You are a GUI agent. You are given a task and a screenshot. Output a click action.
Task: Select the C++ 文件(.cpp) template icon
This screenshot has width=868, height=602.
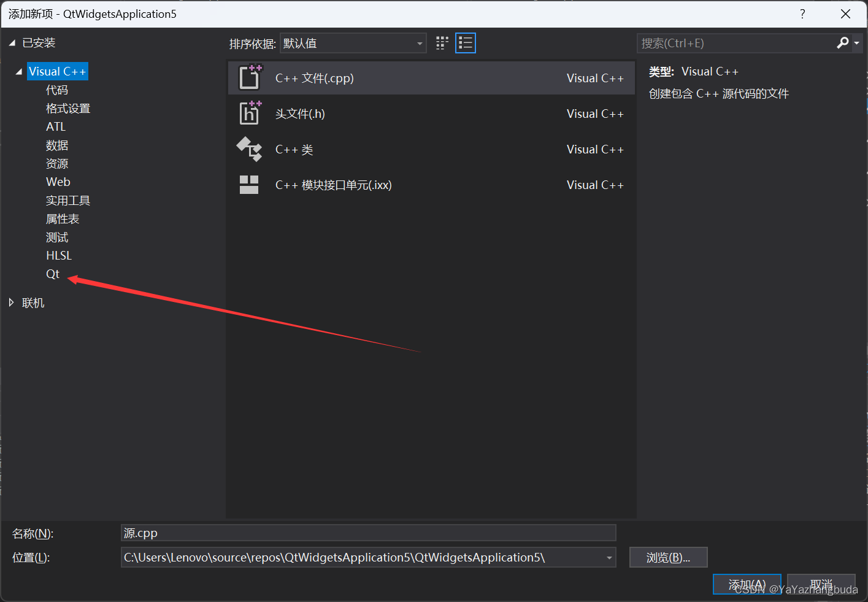pyautogui.click(x=249, y=77)
